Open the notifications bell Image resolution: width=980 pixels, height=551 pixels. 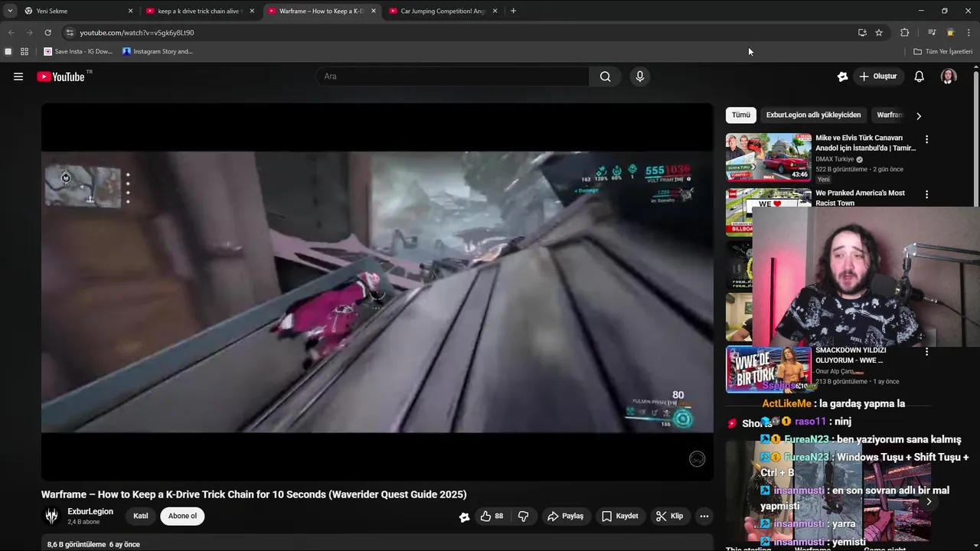[x=920, y=77]
